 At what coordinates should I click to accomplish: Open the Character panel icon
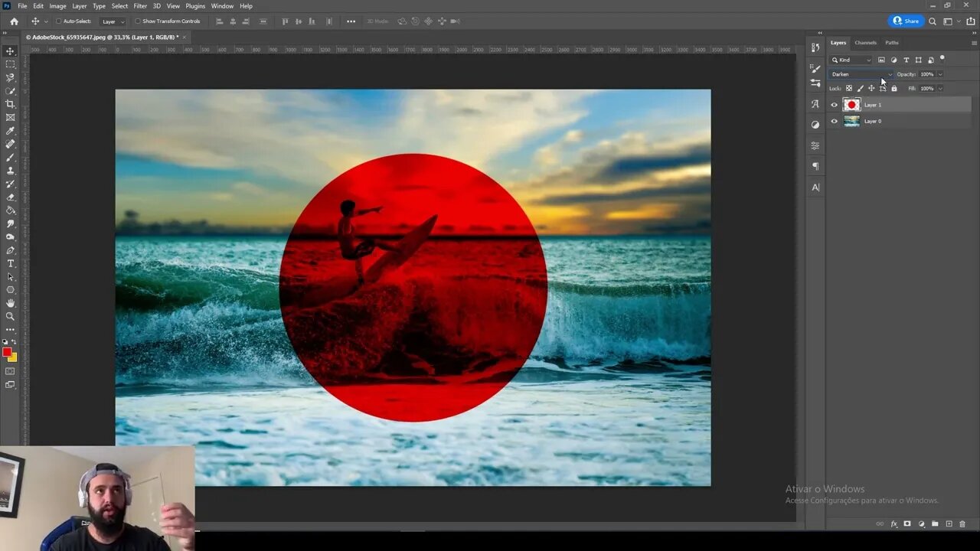coord(815,187)
